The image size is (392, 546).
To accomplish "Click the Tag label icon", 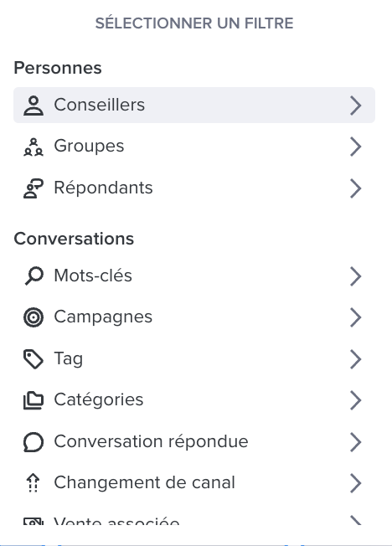I will 34,359.
